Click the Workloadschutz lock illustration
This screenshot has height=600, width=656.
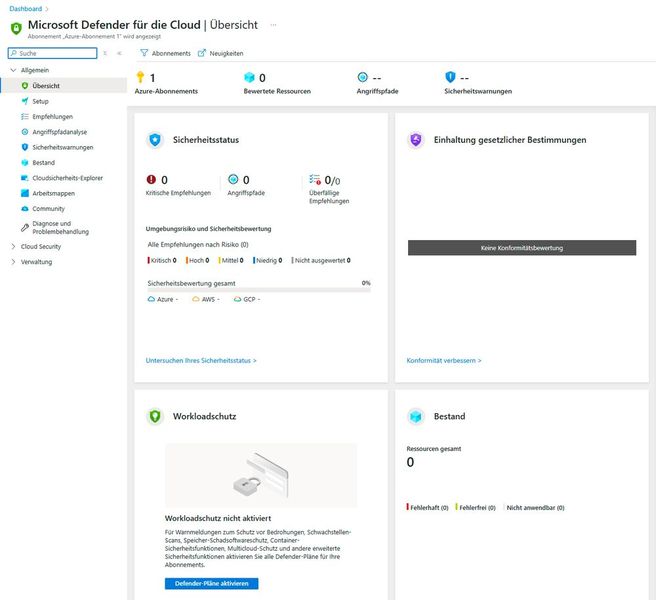pos(261,476)
